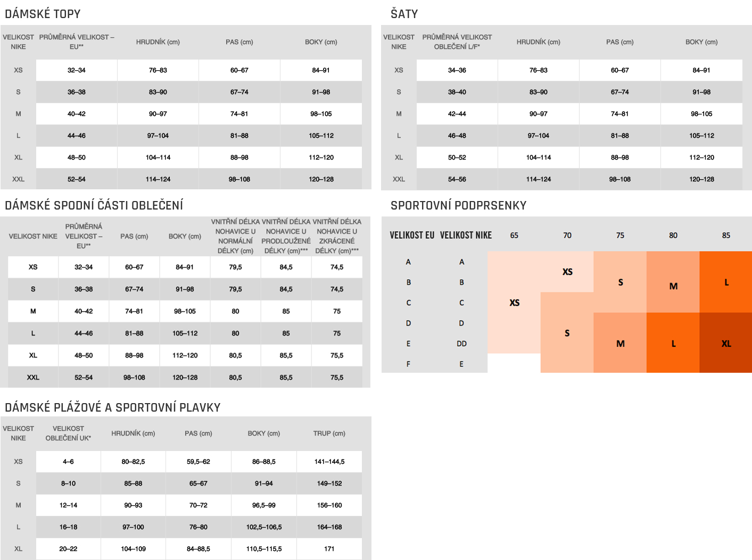Click the DÁMSKÉ PLÁŽOVÉ A SPORTOVNÍ PLAVKY heading
Image resolution: width=752 pixels, height=560 pixels.
coord(112,407)
